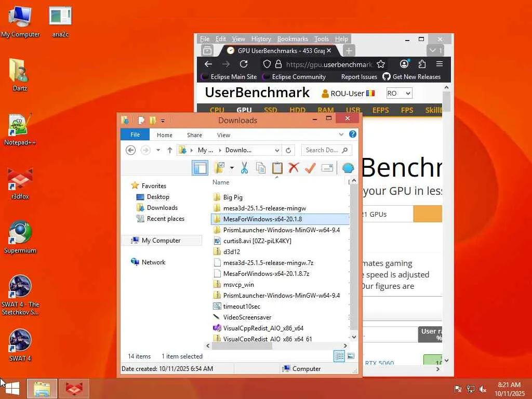
Task: Click the Quick Access new folder icon
Action: tap(153, 120)
